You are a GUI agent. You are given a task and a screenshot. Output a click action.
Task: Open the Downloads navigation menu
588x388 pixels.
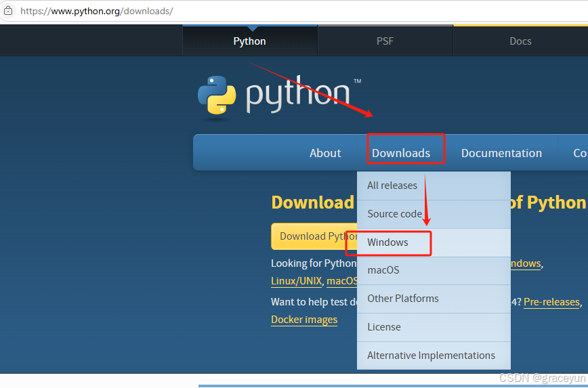(401, 153)
